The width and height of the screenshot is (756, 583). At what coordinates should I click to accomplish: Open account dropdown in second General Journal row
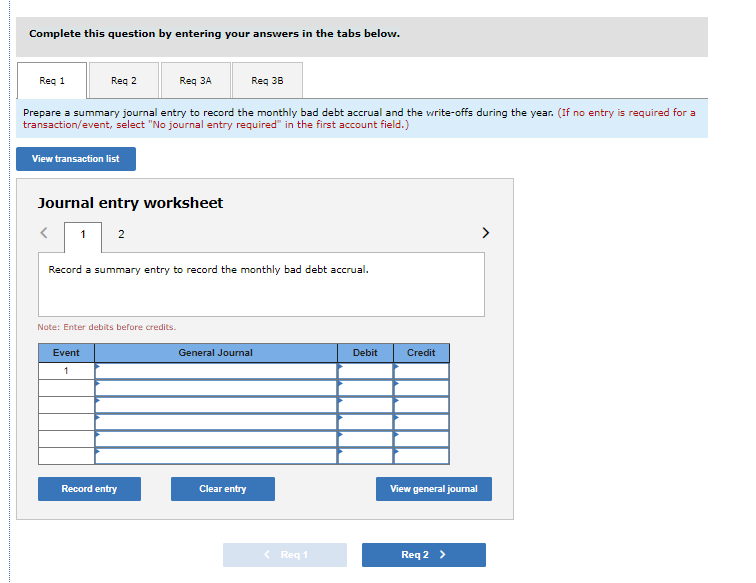216,388
